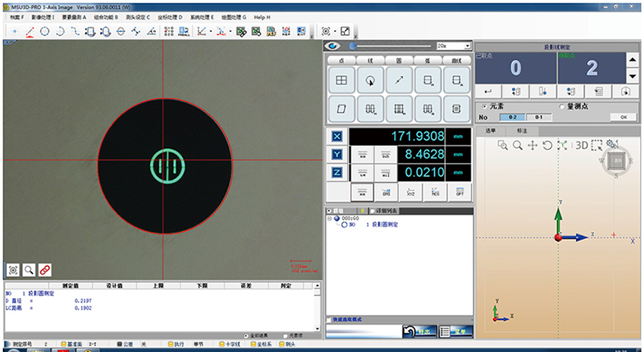Select the 元素 radio button

click(485, 106)
